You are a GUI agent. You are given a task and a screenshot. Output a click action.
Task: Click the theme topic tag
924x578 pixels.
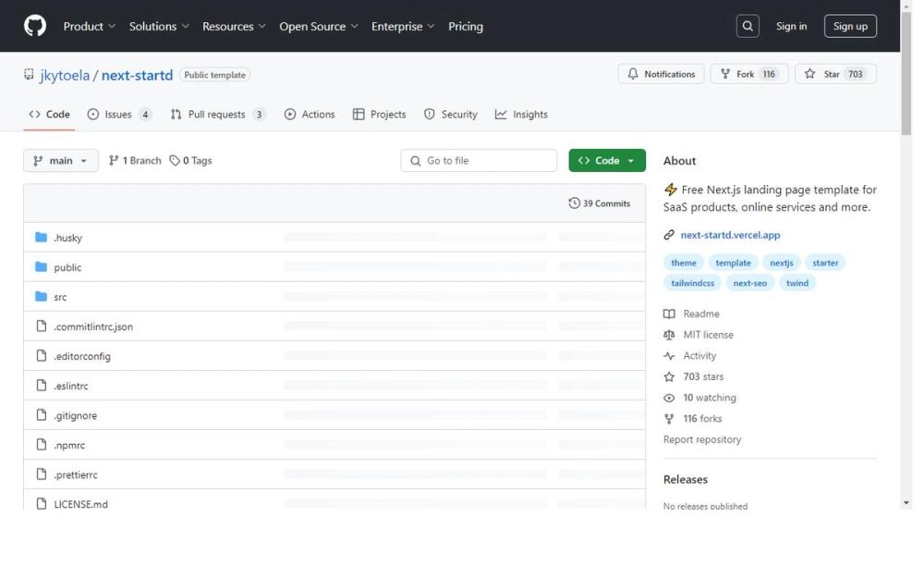684,263
